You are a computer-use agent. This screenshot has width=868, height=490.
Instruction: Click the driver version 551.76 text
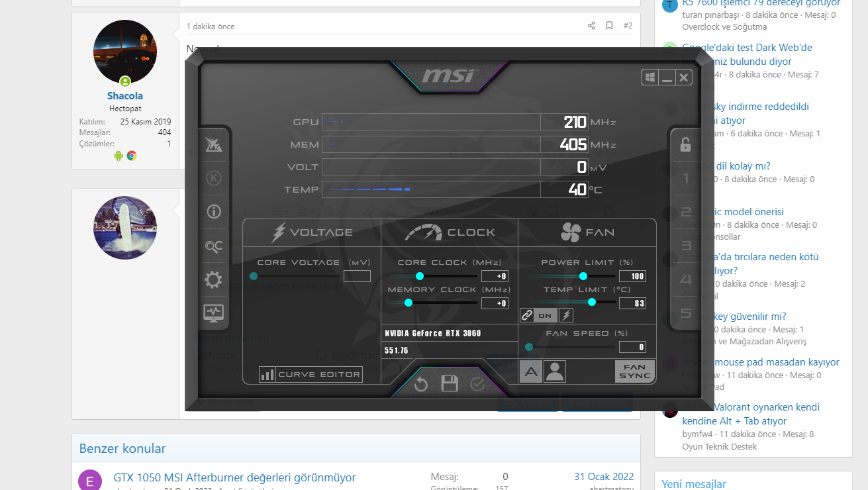[397, 350]
